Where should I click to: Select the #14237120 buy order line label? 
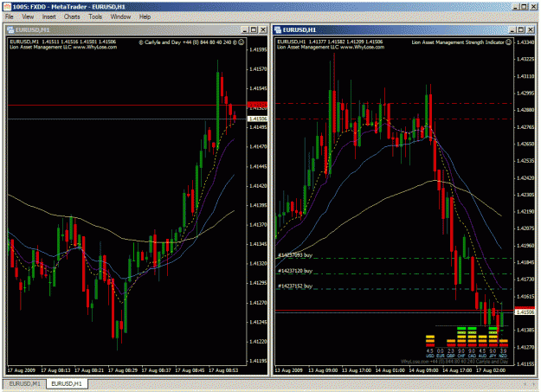[x=295, y=271]
